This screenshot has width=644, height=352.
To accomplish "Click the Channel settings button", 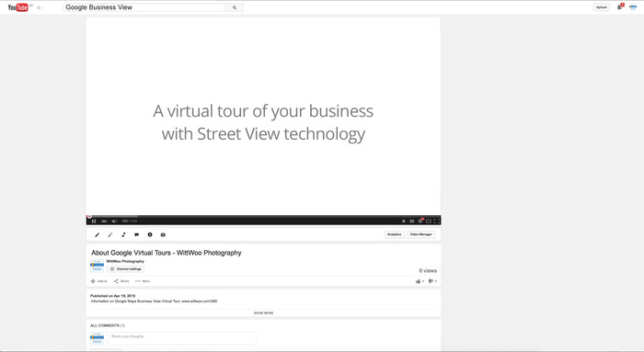I will pos(125,269).
